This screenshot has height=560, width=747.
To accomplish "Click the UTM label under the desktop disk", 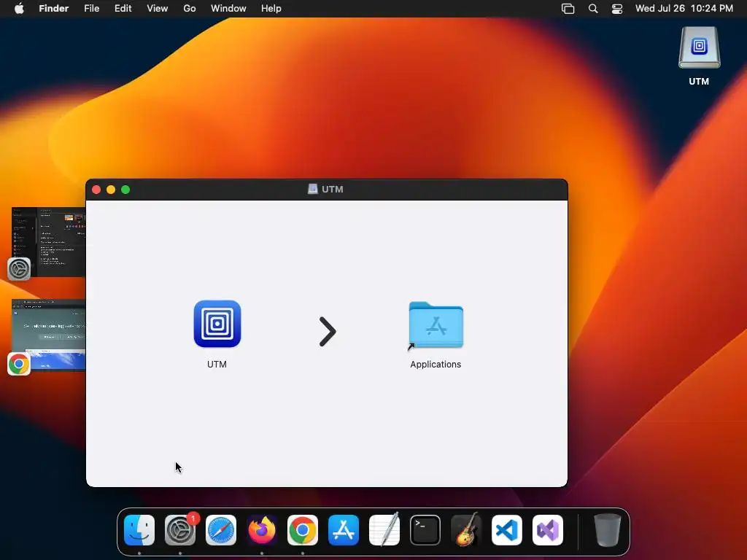I will pos(699,82).
